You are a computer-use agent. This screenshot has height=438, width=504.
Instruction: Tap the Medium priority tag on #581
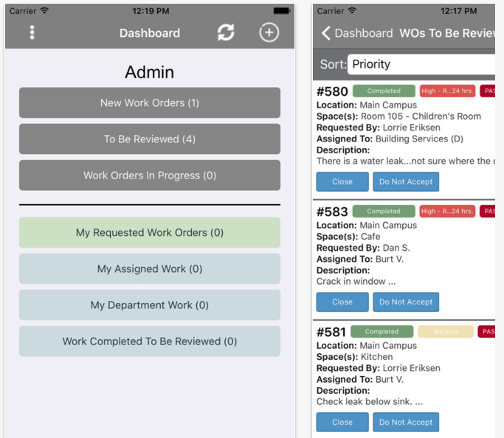tap(445, 332)
